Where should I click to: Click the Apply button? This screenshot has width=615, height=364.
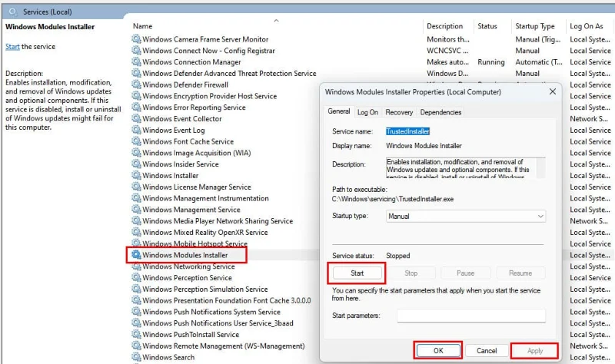[535, 351]
